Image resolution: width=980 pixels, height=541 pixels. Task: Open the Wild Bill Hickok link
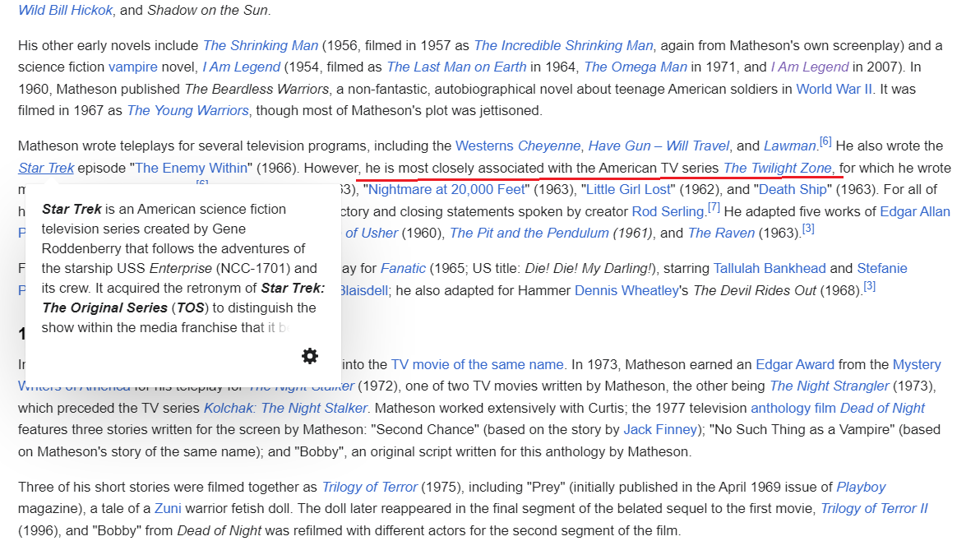(66, 10)
